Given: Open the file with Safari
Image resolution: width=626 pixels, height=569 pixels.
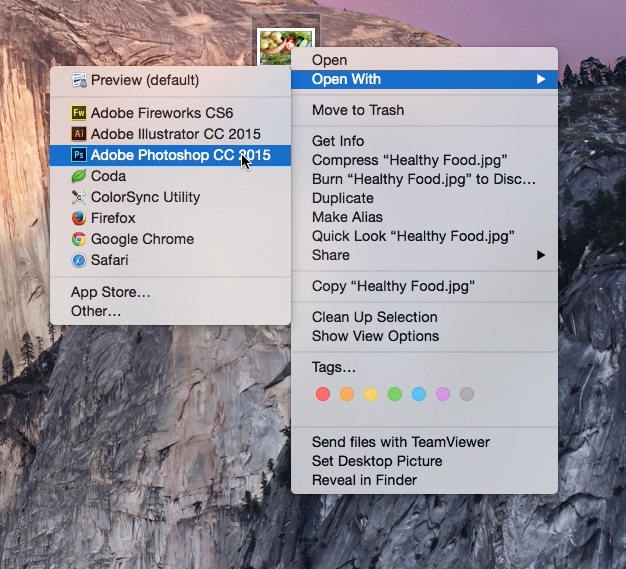Looking at the screenshot, I should click(x=170, y=260).
